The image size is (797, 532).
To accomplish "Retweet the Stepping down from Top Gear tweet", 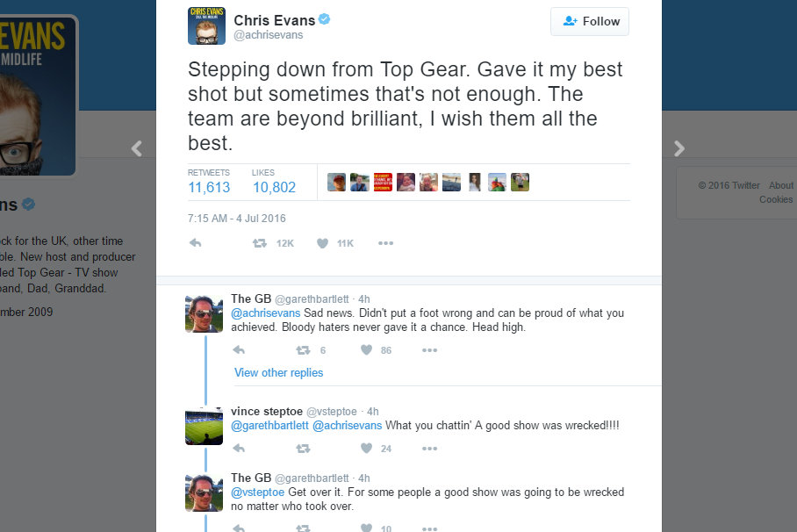I will (x=260, y=243).
